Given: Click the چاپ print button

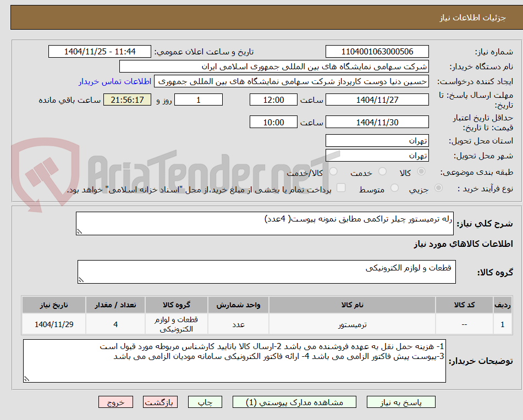Looking at the screenshot, I should [205, 402].
